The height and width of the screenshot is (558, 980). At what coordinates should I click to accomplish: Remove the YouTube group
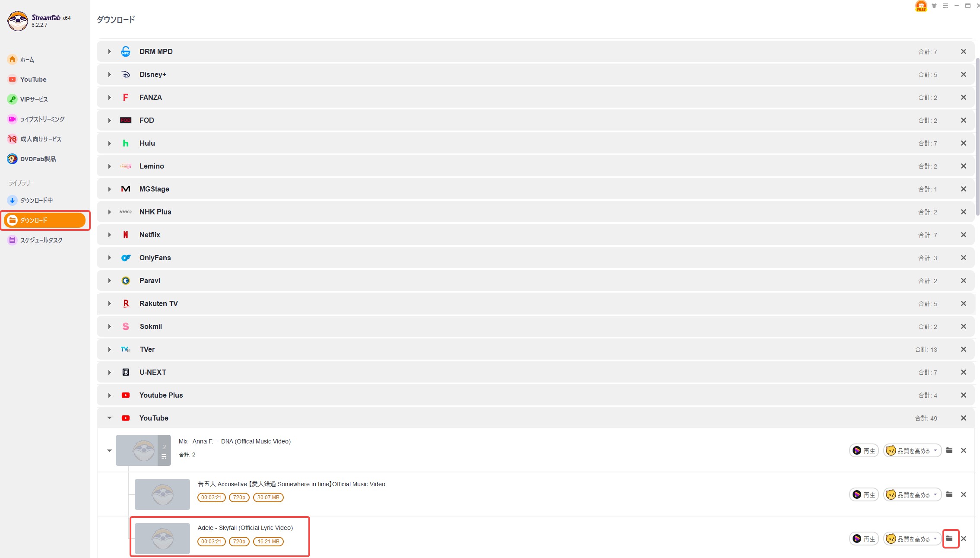(x=963, y=418)
